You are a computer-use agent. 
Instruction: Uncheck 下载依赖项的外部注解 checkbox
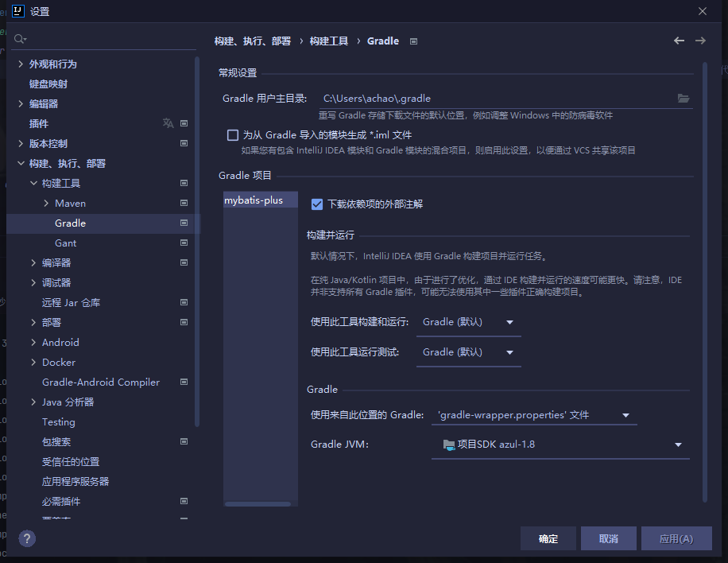(x=317, y=204)
